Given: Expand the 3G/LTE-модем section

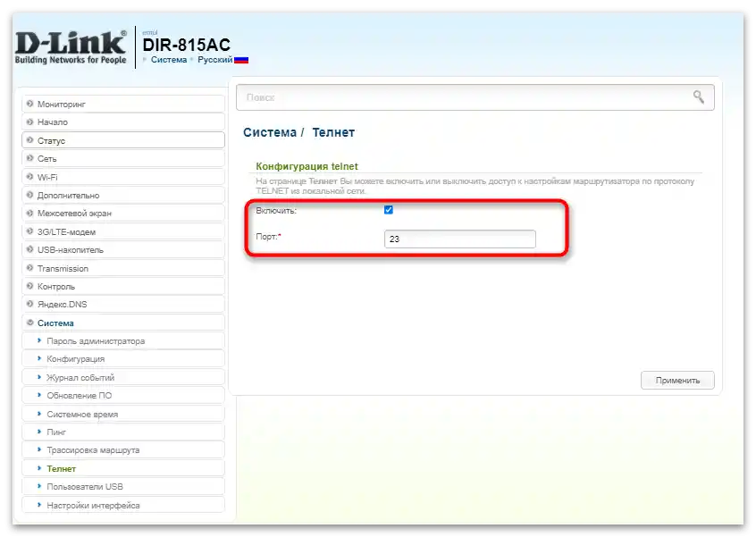Looking at the screenshot, I should click(123, 231).
